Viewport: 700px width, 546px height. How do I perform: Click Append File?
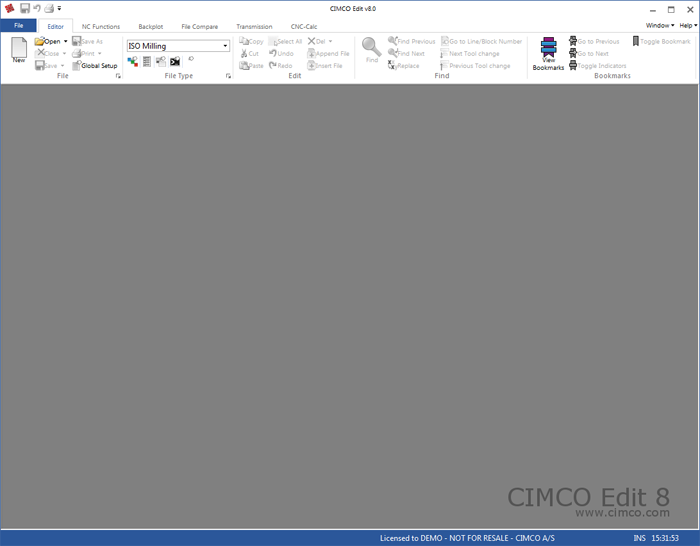coord(329,54)
